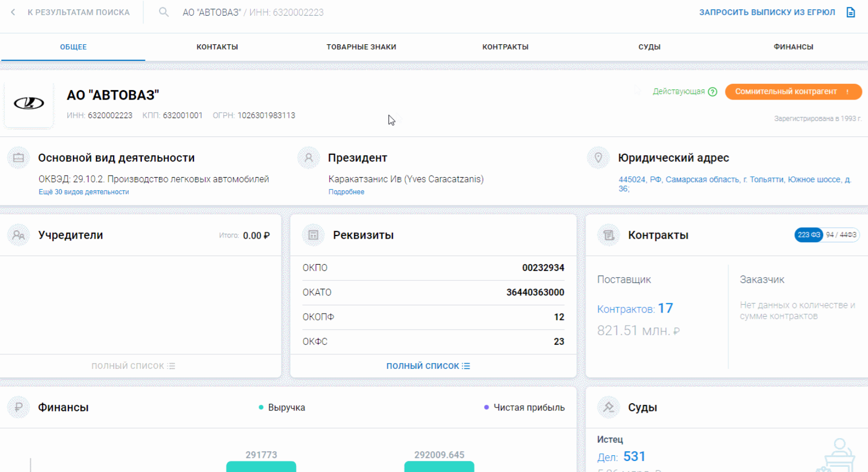Select the briefcase icon for Основной вид деятельности
This screenshot has width=868, height=472.
pos(19,157)
